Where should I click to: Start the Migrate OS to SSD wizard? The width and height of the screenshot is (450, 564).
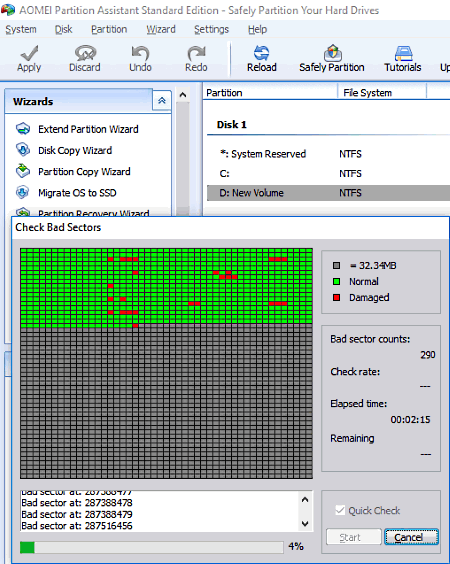pyautogui.click(x=77, y=193)
